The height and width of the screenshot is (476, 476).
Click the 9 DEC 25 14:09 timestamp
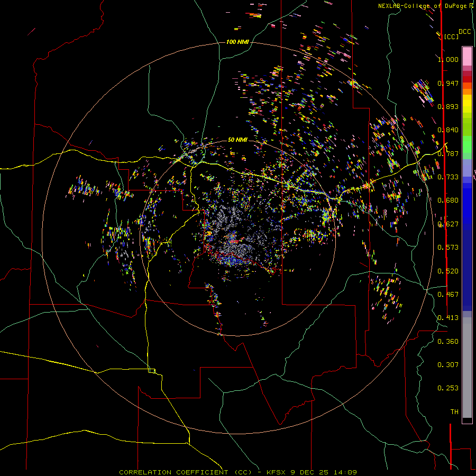(x=324, y=472)
